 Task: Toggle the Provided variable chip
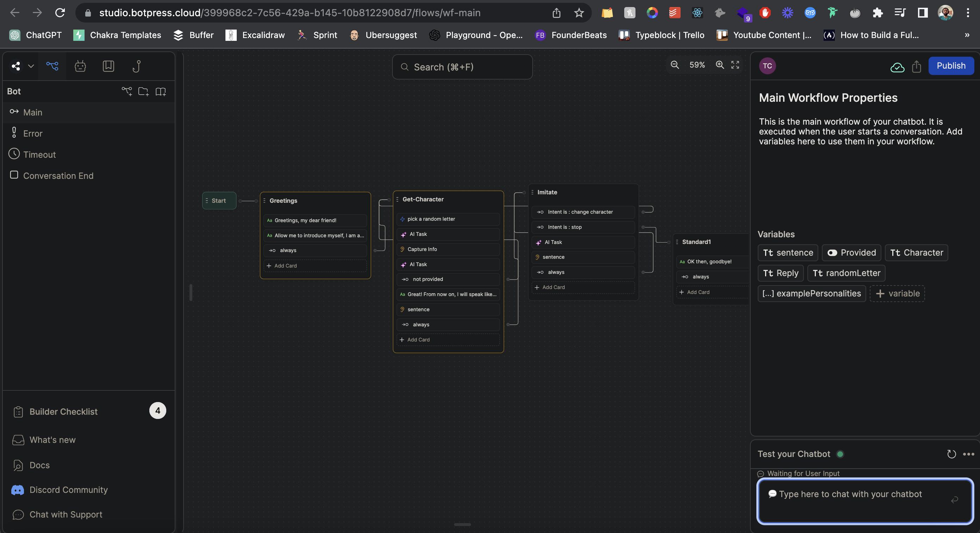pyautogui.click(x=851, y=253)
